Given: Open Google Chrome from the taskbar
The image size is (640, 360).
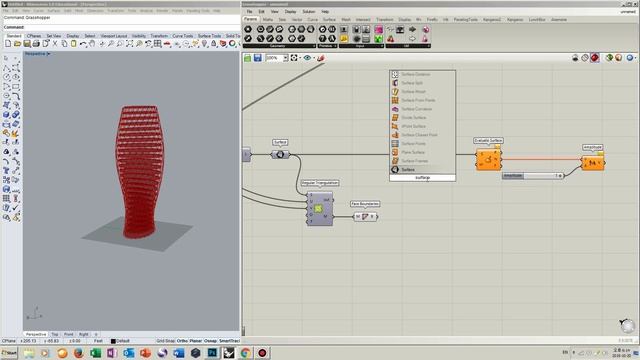Looking at the screenshot, I should point(246,353).
